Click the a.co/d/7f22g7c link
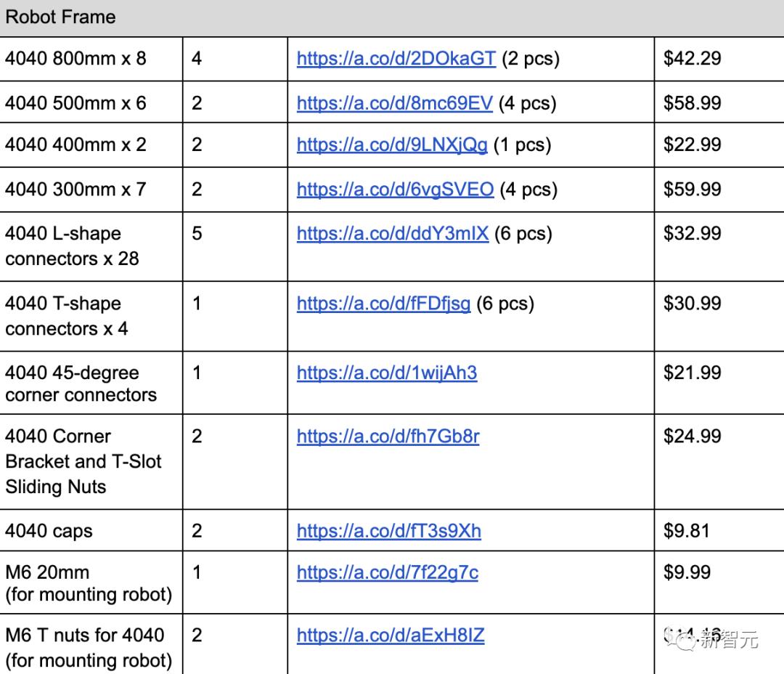784x674 pixels. (387, 572)
